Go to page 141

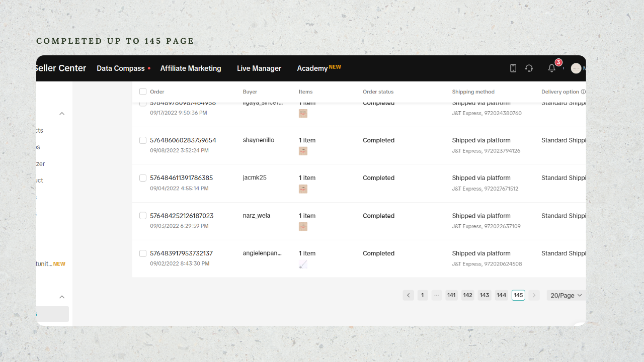pos(451,295)
